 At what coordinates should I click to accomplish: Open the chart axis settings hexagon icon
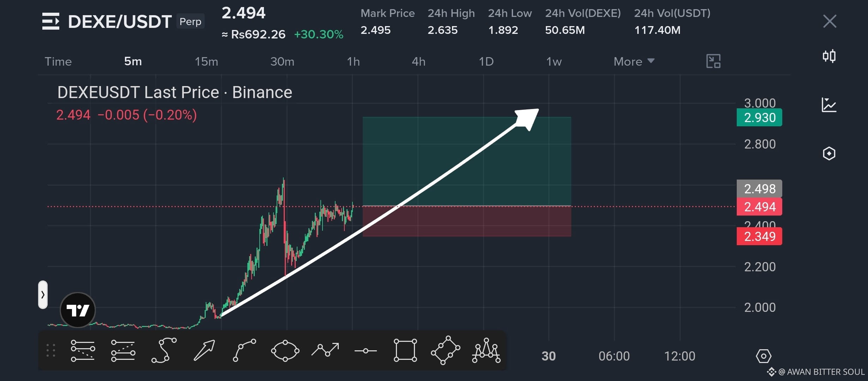tap(764, 356)
